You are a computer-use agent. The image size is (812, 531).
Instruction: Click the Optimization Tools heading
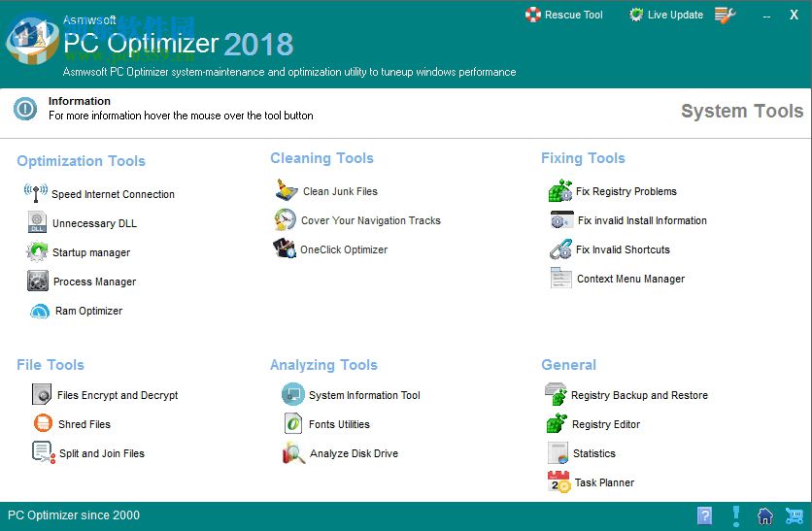[81, 161]
